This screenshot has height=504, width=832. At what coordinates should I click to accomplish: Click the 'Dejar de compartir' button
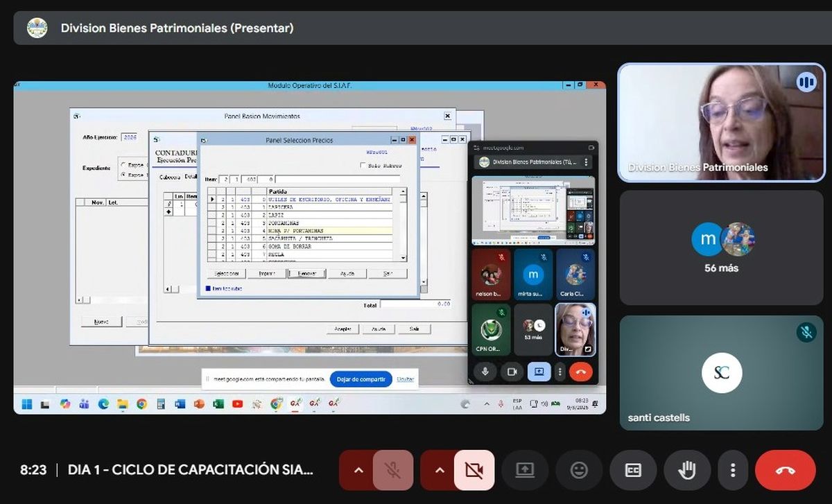point(361,379)
